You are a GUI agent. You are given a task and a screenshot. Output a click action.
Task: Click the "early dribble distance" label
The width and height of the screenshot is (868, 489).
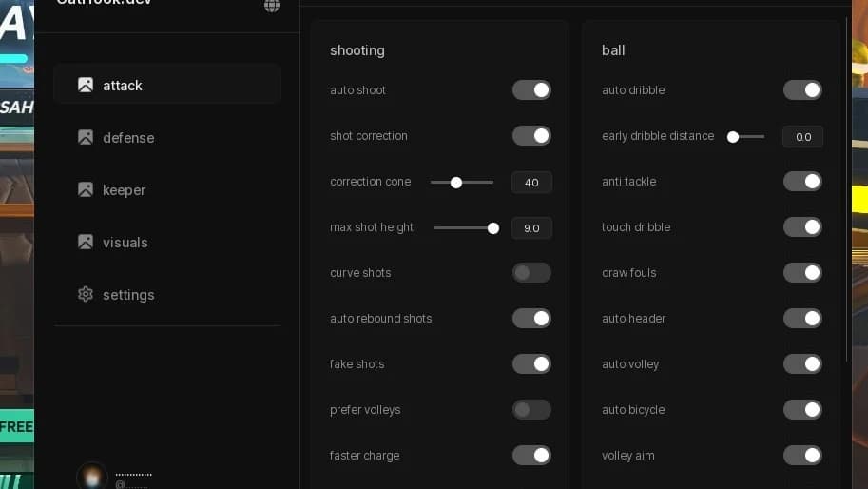(x=658, y=136)
